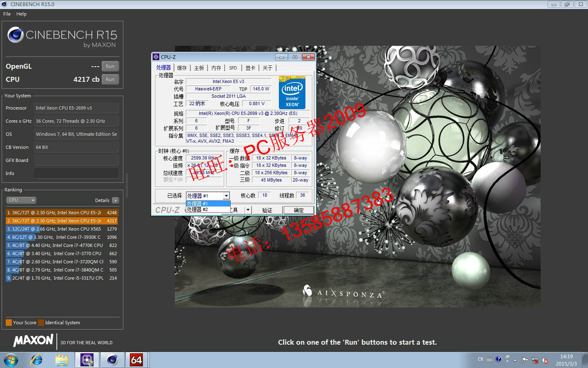588x368 pixels.
Task: Click the empty GFX Board field
Action: [x=76, y=160]
